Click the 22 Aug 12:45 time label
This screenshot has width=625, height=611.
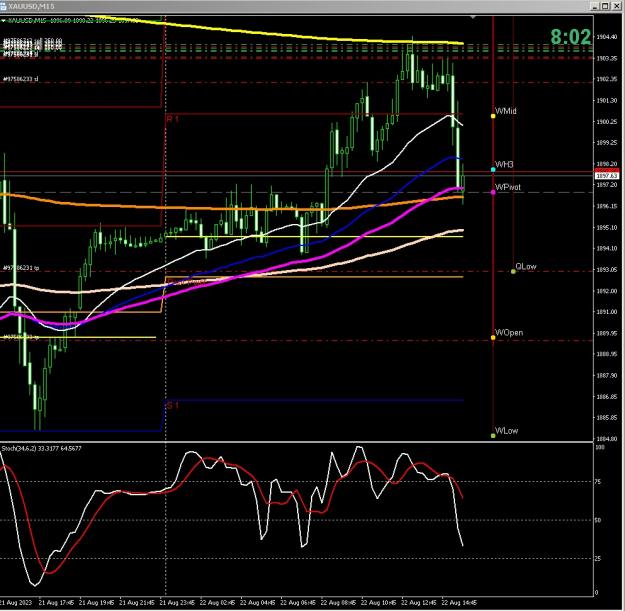coord(419,603)
